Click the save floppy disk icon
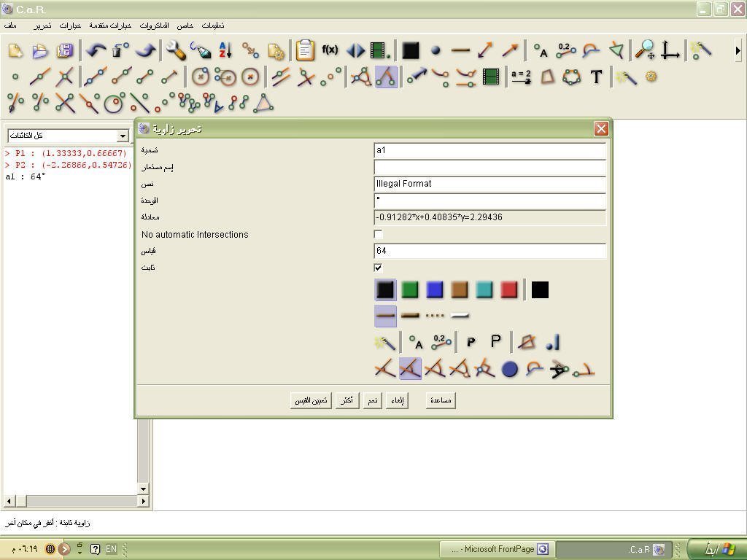This screenshot has width=747, height=560. coord(65,50)
